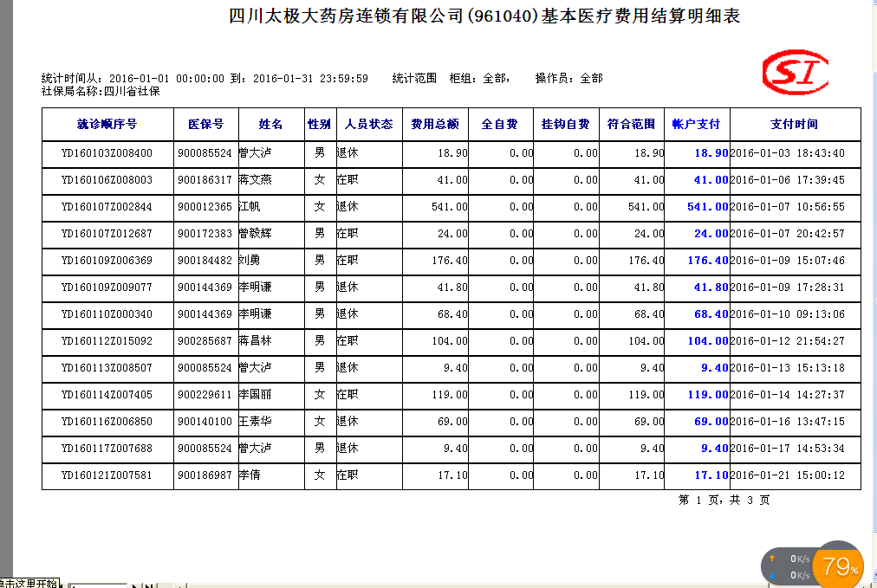Click visit number YD160103Z008400
The image size is (877, 588).
(x=107, y=153)
